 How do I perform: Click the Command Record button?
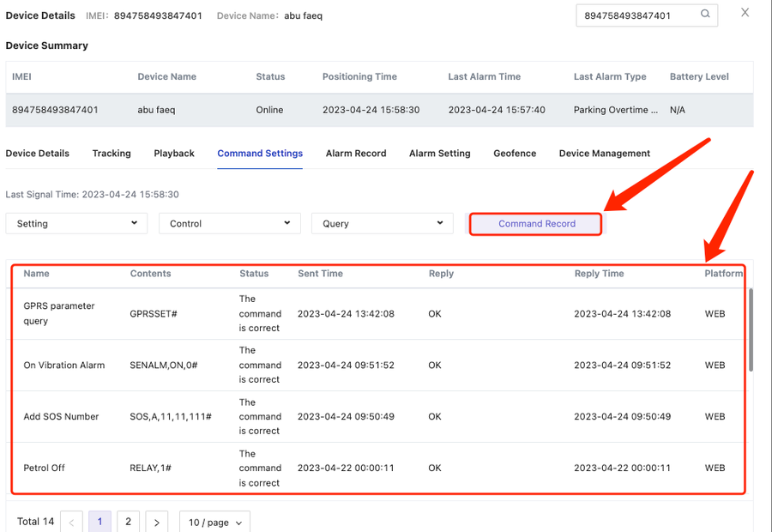coord(536,223)
